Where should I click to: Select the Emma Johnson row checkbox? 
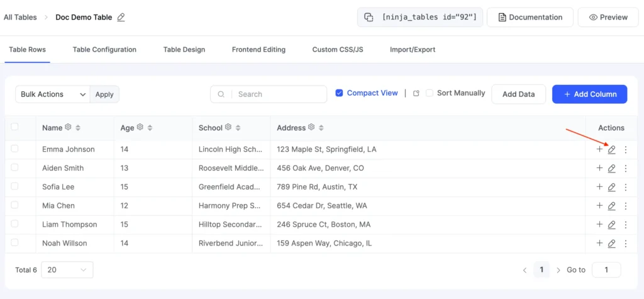(x=14, y=149)
